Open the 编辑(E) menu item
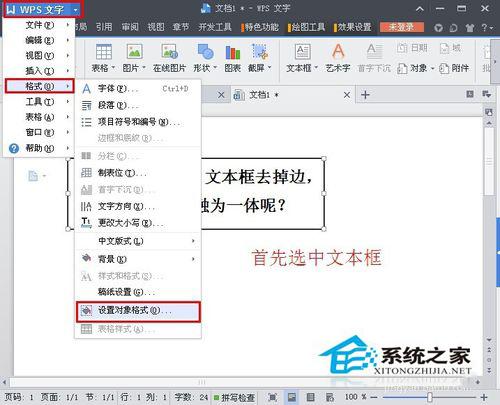Screen dimensions: 500x405 [39, 40]
